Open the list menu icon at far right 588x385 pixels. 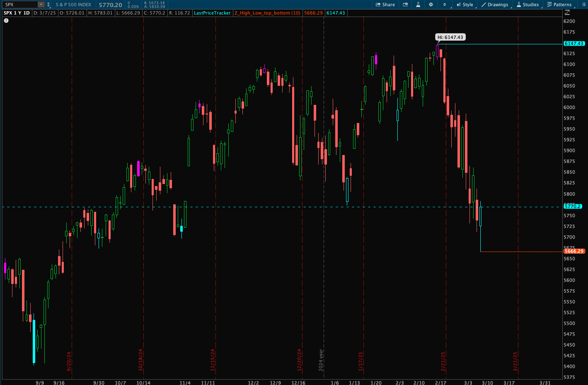(x=583, y=5)
